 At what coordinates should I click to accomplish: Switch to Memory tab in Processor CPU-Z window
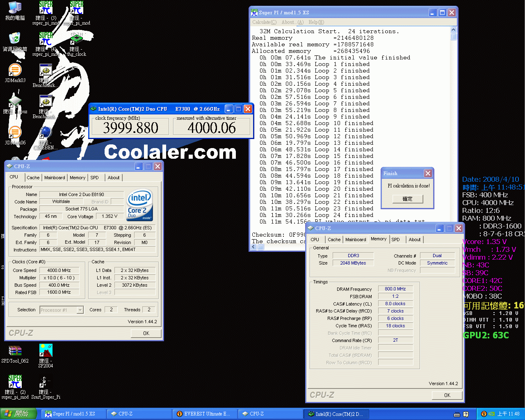(x=78, y=178)
